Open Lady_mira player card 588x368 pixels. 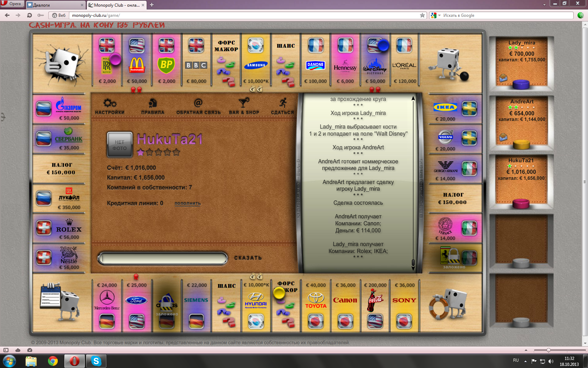pyautogui.click(x=521, y=63)
